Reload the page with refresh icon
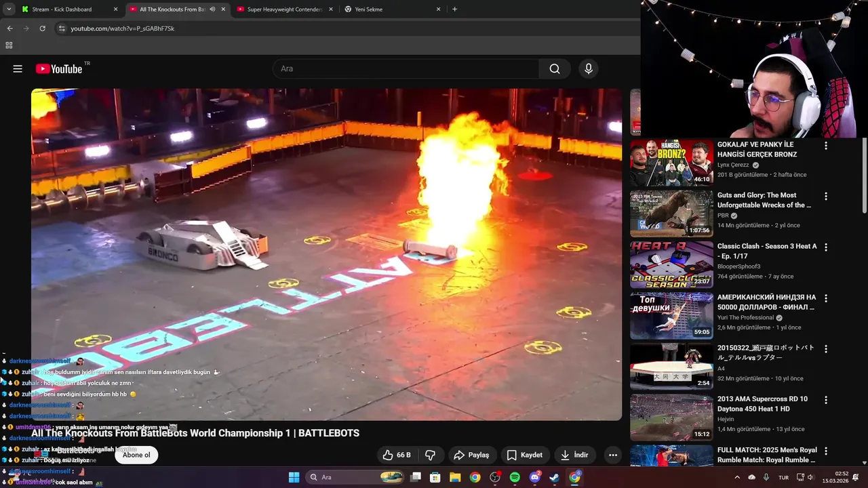Viewport: 868px width, 488px height. click(42, 28)
